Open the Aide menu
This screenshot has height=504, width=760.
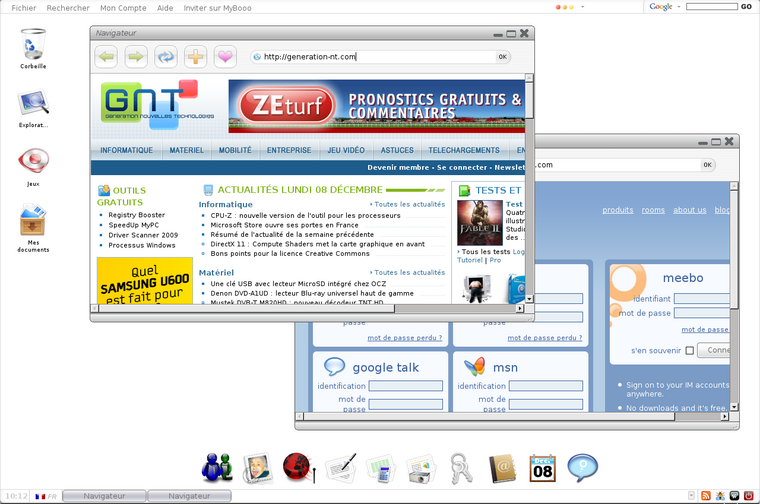coord(165,8)
